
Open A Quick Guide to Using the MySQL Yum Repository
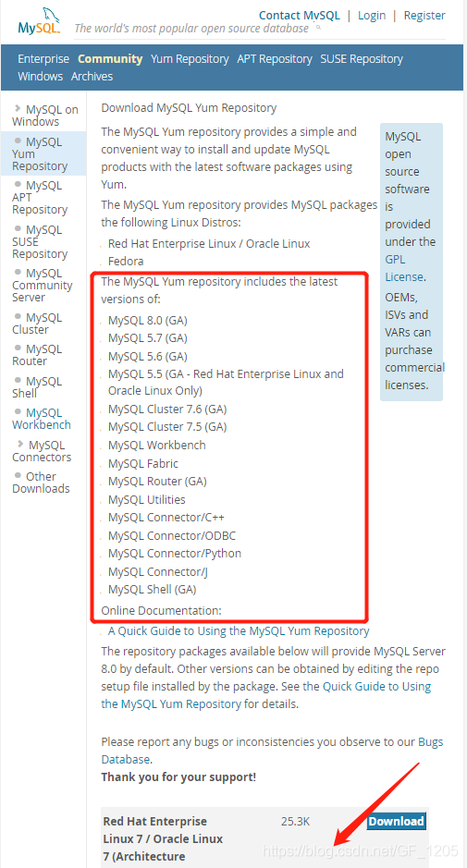click(x=239, y=631)
